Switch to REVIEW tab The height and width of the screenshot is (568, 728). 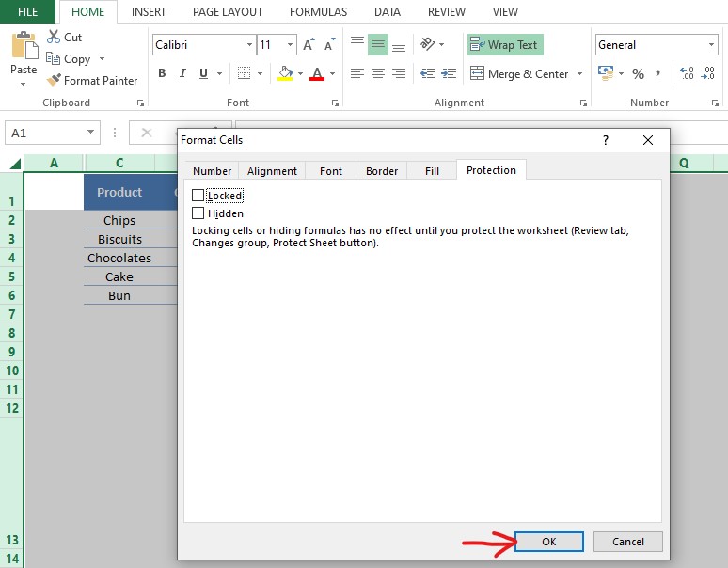[446, 11]
